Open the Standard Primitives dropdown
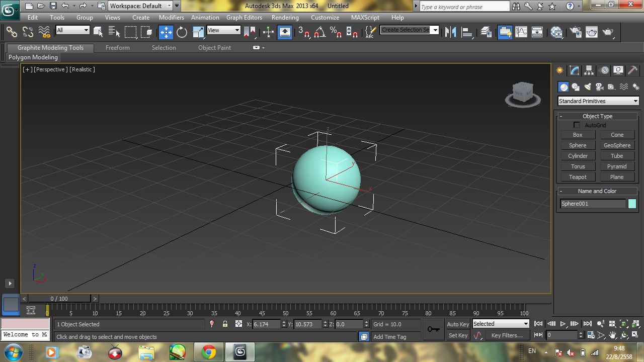 point(598,101)
